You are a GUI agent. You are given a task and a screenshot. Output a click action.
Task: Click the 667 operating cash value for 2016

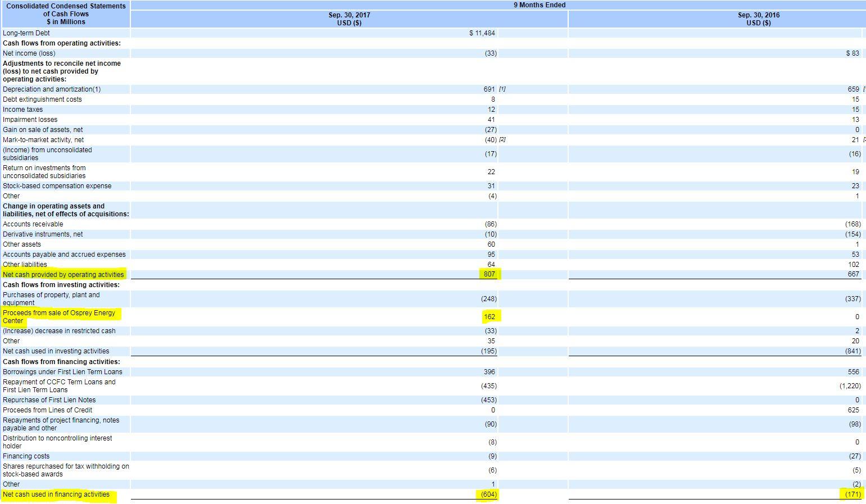click(x=854, y=274)
